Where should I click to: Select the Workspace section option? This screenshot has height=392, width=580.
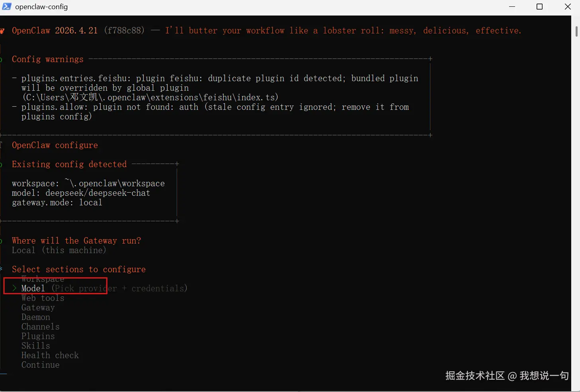pyautogui.click(x=43, y=279)
